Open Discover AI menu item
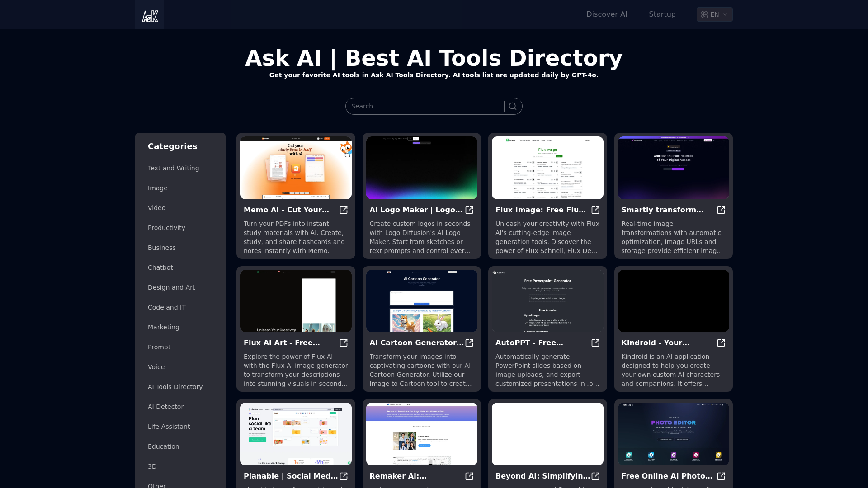 click(607, 14)
